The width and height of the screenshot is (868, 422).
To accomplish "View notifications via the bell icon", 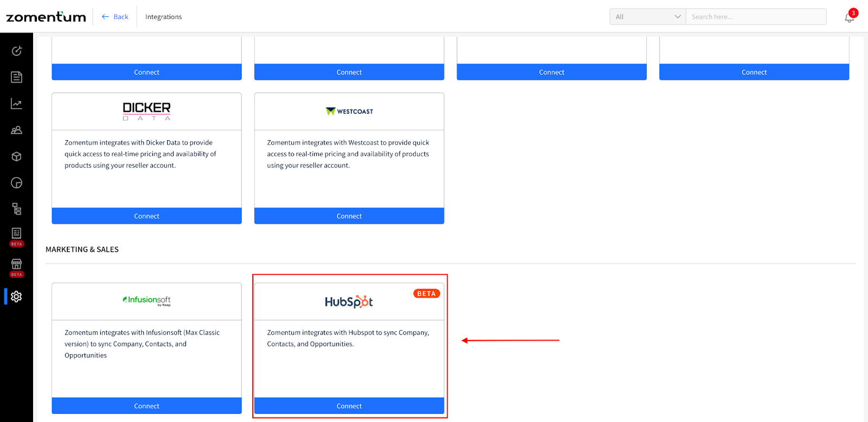I will coord(850,17).
